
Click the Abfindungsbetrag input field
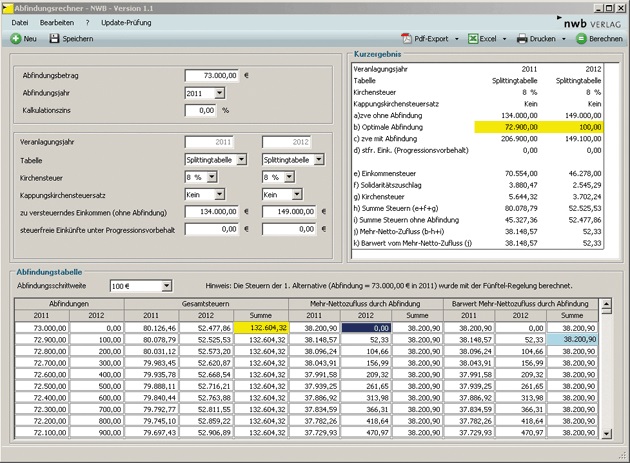tap(212, 75)
